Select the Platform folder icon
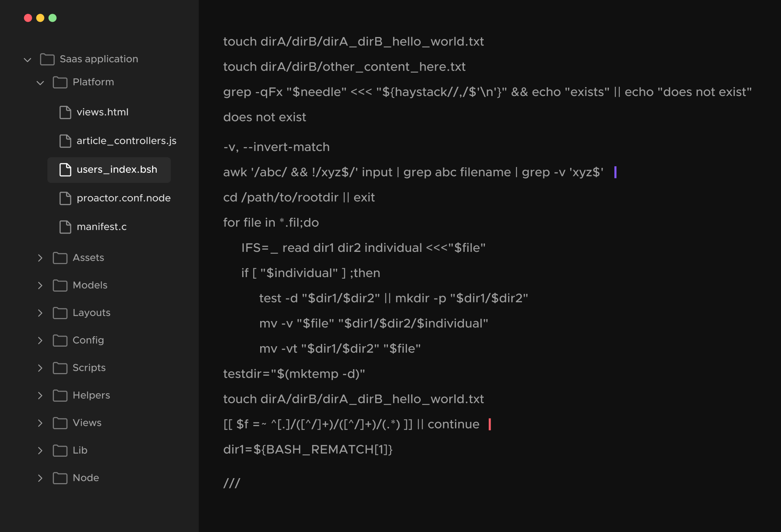 (60, 82)
